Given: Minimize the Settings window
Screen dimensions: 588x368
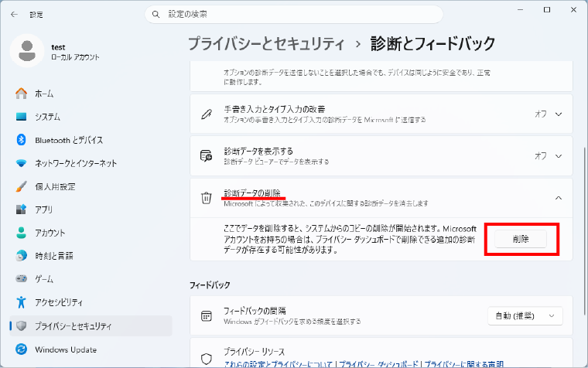Looking at the screenshot, I should click(x=520, y=10).
